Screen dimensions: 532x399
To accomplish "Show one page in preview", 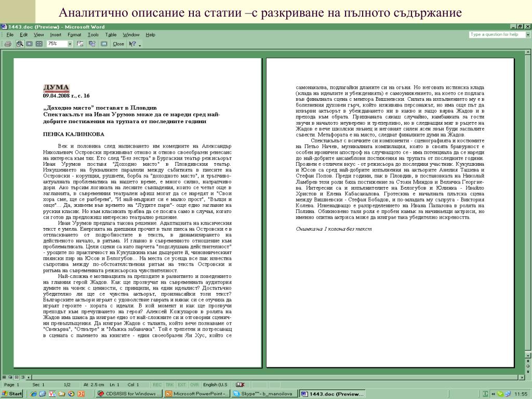I will click(30, 44).
